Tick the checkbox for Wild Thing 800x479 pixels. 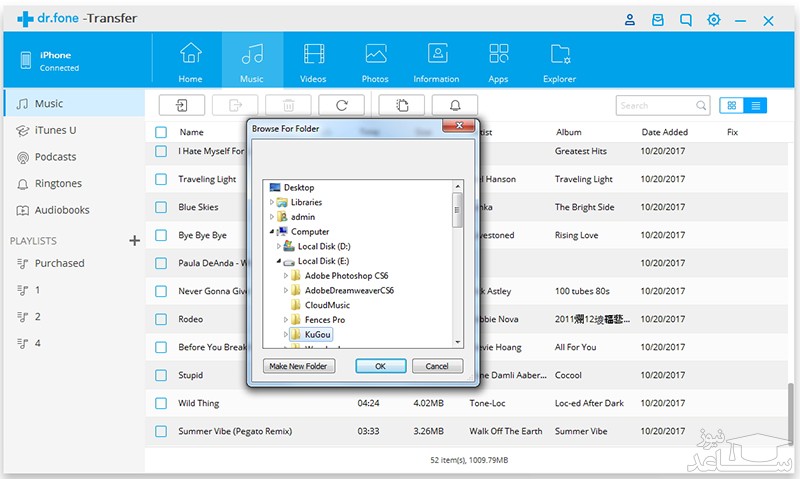161,403
